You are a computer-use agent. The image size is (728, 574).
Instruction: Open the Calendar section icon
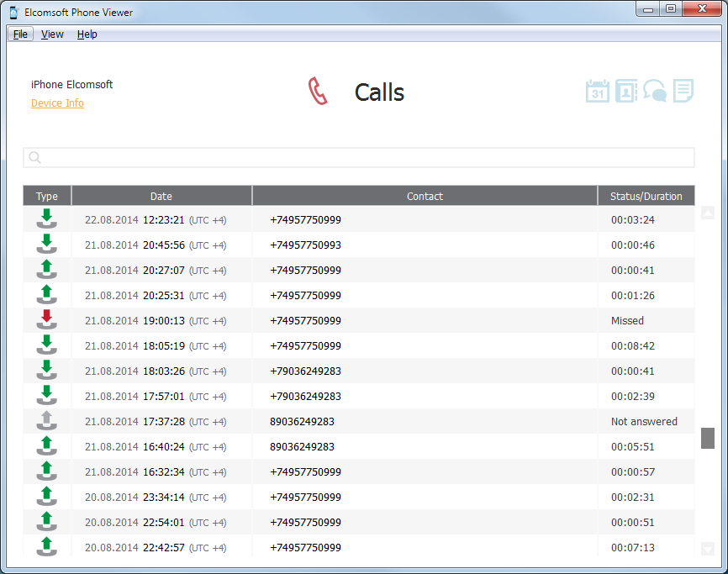tap(597, 91)
